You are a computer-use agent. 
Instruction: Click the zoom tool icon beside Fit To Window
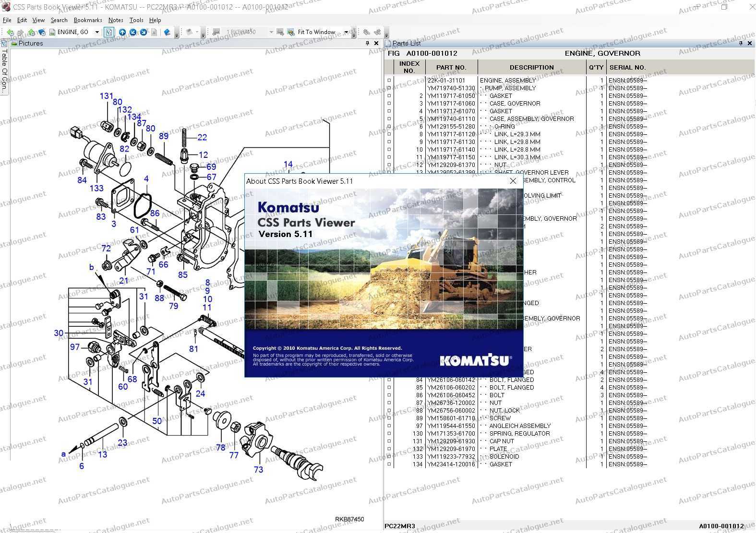(x=291, y=32)
